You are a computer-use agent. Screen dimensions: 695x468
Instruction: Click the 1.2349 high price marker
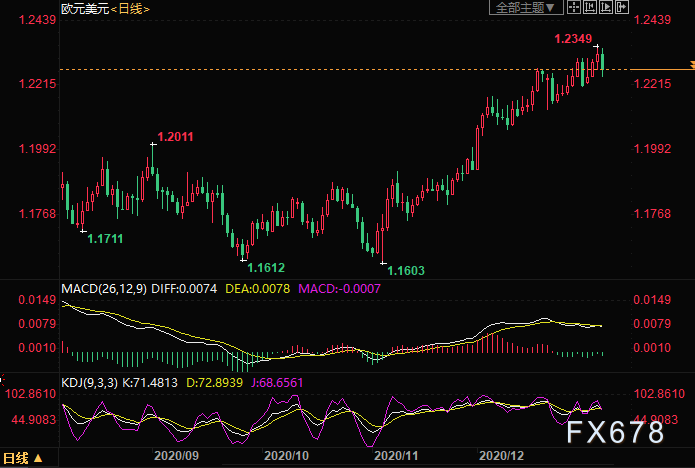[x=573, y=39]
